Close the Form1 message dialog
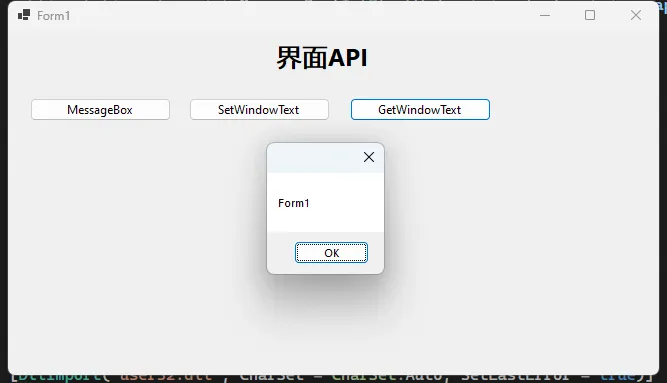Screen dimensions: 667x383 369,157
